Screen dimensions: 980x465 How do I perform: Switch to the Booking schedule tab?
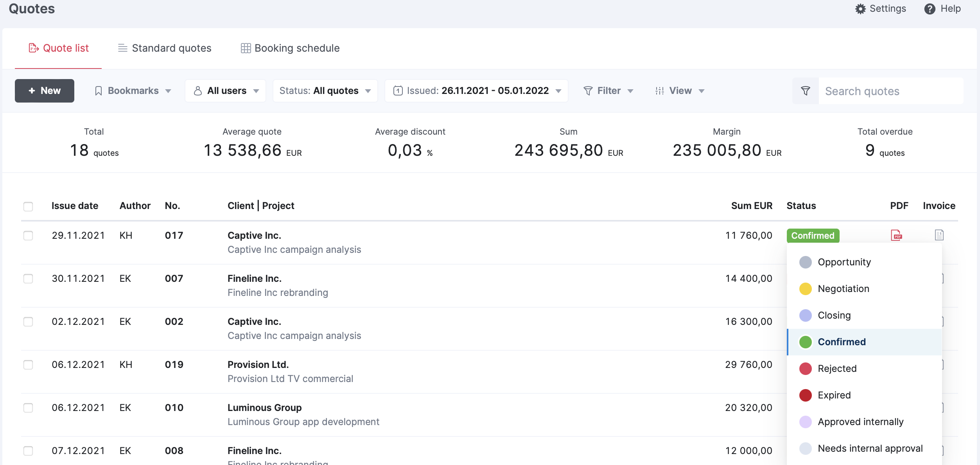point(290,48)
